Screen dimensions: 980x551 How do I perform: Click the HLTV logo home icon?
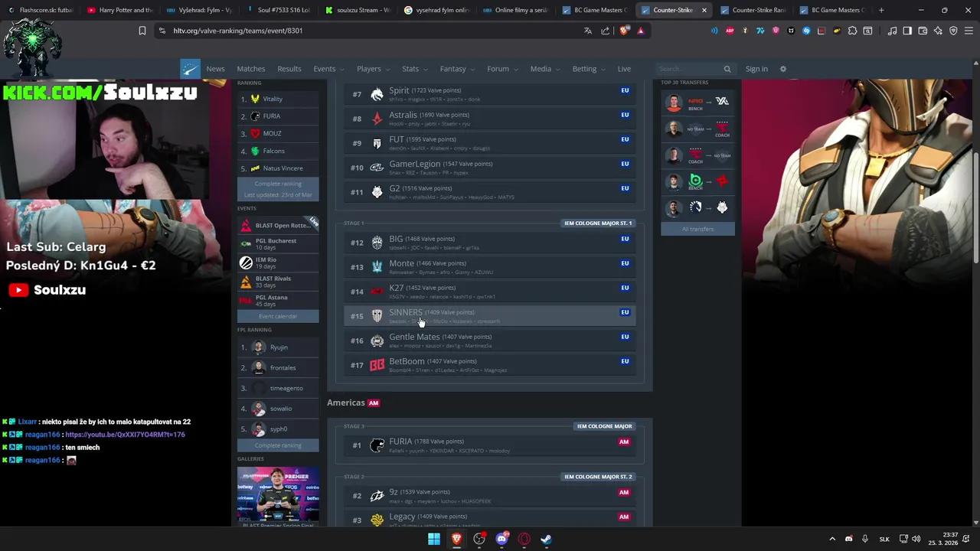190,69
